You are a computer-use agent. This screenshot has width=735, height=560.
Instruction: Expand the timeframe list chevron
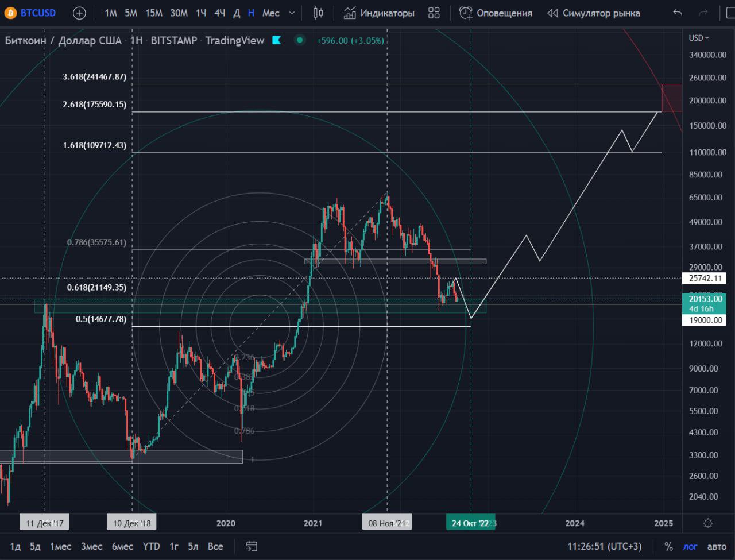pos(292,13)
